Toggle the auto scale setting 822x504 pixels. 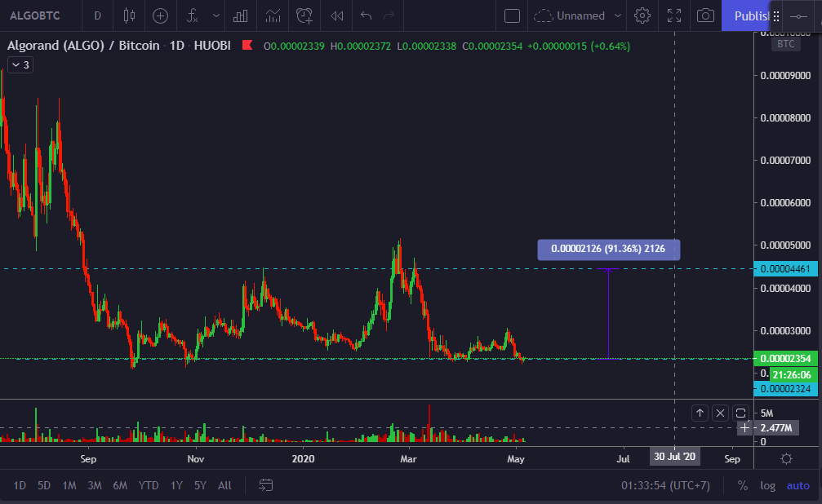(x=798, y=485)
